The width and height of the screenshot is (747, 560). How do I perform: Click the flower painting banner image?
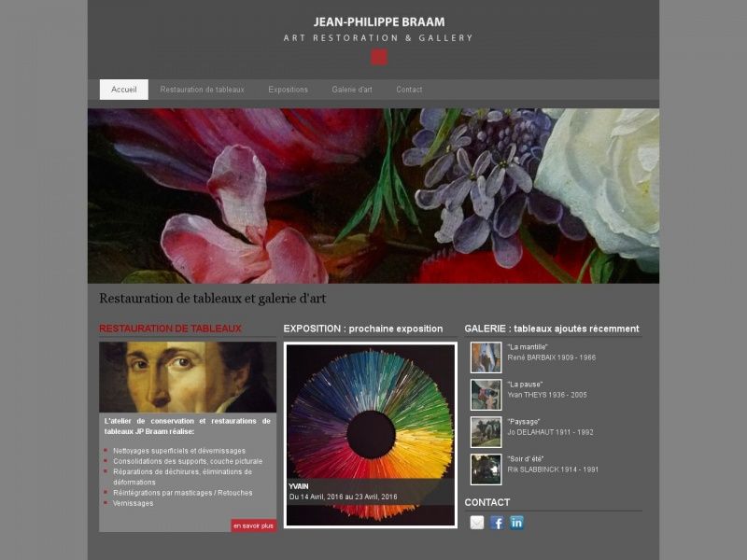[x=373, y=196]
